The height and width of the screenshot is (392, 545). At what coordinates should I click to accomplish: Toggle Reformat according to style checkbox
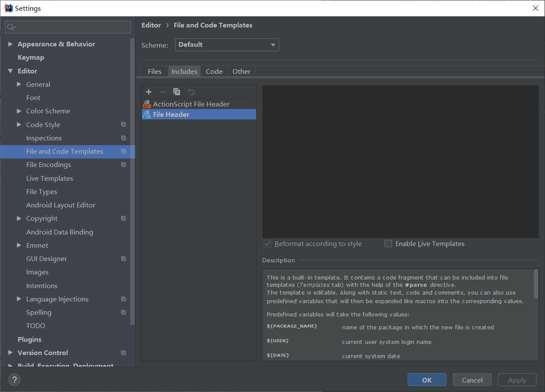268,244
